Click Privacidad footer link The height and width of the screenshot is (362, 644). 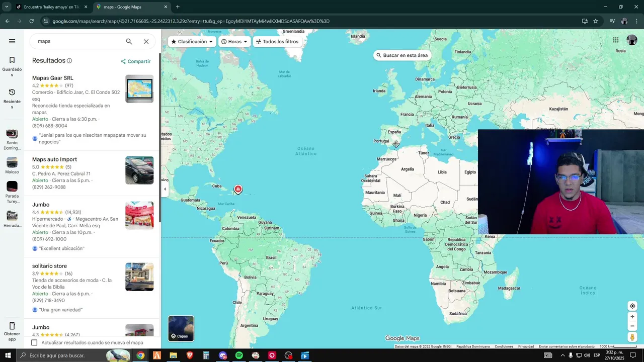pyautogui.click(x=526, y=346)
